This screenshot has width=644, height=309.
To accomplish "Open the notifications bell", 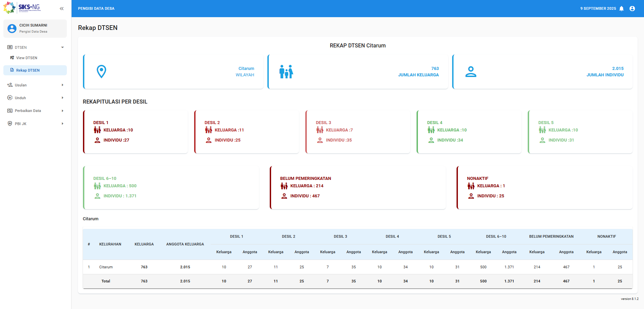I will 621,8.
